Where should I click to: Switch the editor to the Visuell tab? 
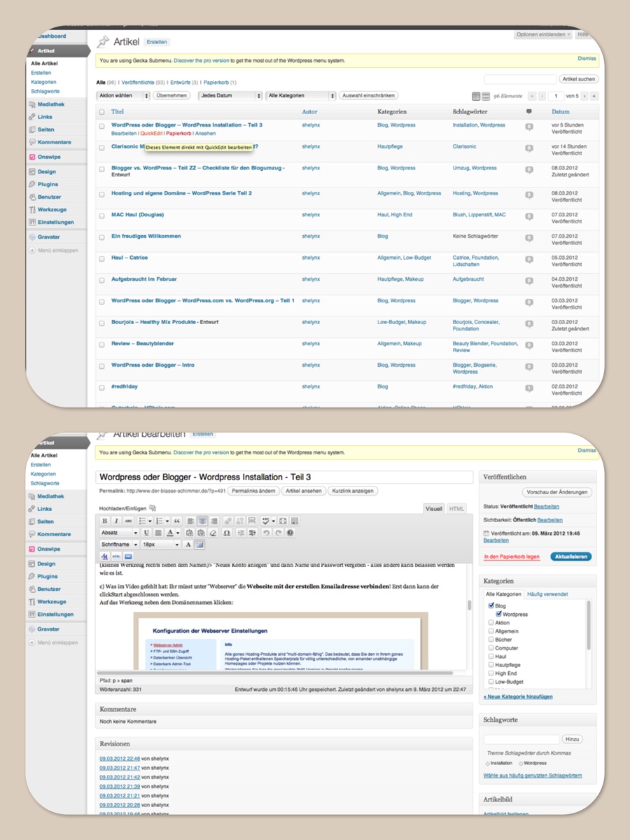[x=434, y=509]
